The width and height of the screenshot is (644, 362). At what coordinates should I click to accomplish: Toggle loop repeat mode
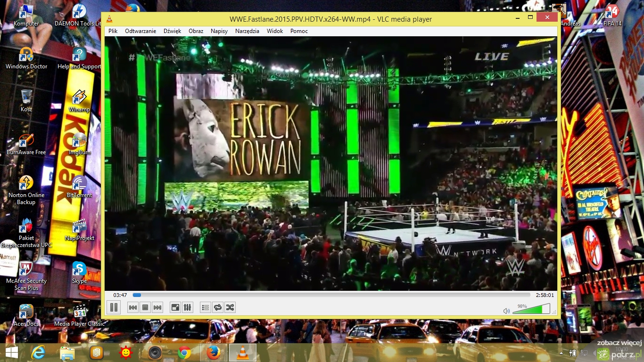(x=217, y=307)
